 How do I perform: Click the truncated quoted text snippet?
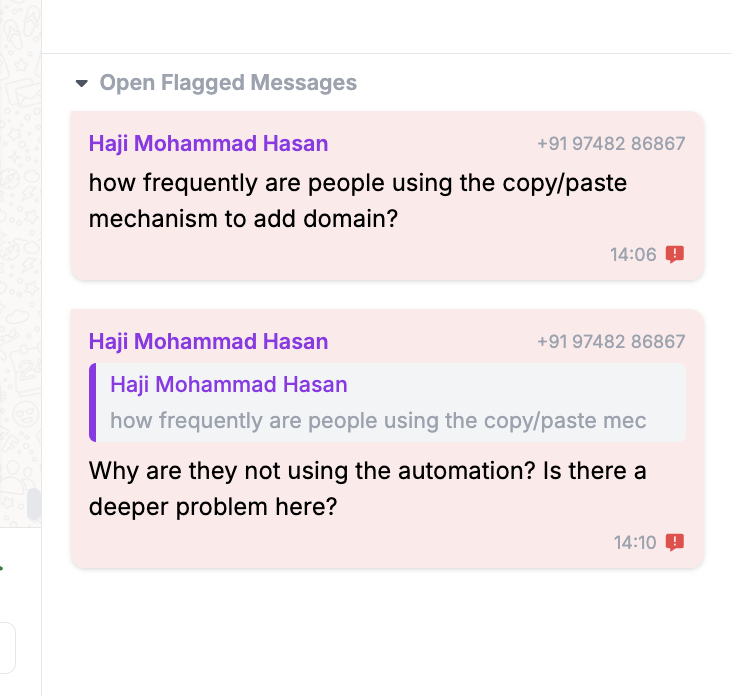378,421
